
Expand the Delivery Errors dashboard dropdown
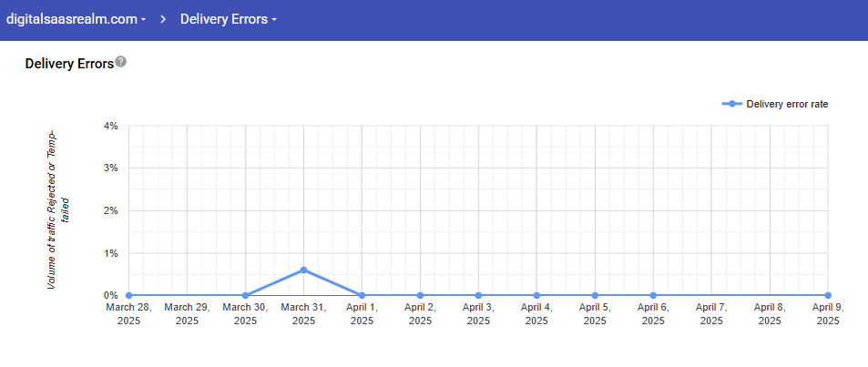[x=228, y=19]
